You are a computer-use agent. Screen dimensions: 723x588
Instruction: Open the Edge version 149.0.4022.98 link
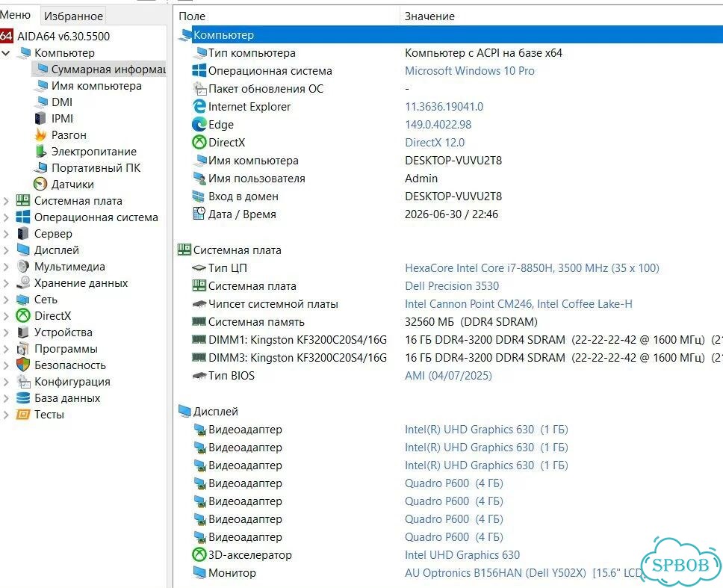[438, 125]
